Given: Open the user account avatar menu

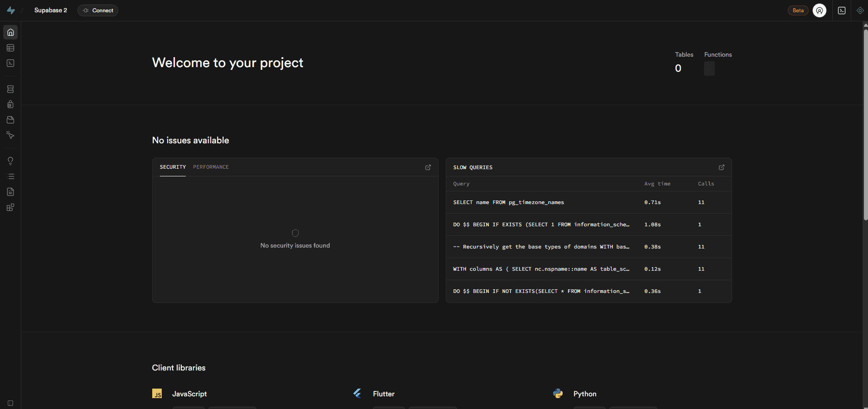Looking at the screenshot, I should point(819,10).
